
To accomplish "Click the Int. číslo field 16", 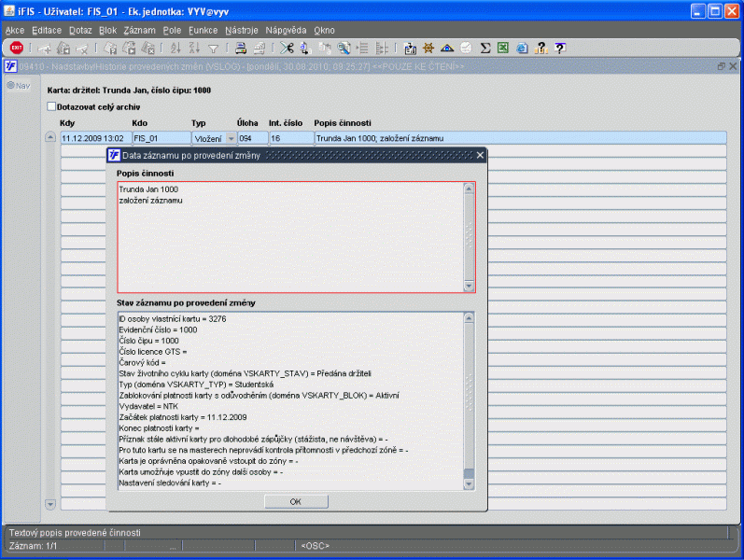I will pos(291,138).
